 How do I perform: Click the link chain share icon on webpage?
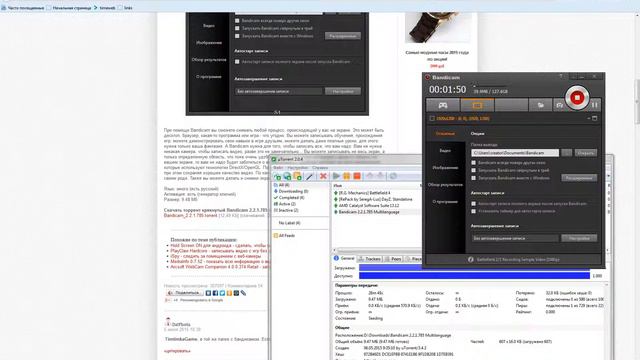[243, 293]
